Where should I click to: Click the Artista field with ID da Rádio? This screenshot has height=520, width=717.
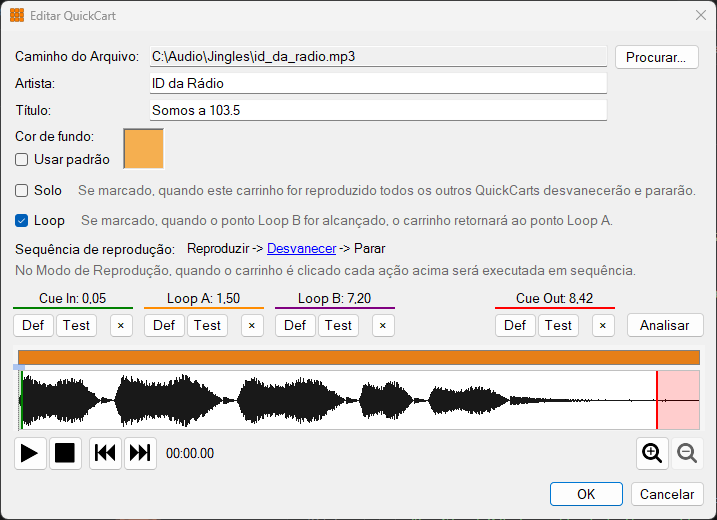coord(378,83)
